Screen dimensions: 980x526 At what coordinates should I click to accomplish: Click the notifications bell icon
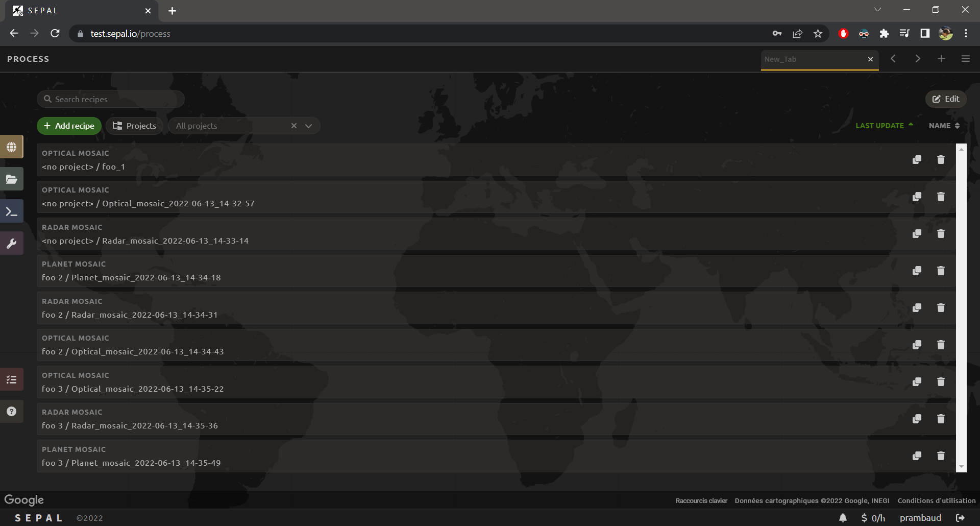click(x=843, y=518)
